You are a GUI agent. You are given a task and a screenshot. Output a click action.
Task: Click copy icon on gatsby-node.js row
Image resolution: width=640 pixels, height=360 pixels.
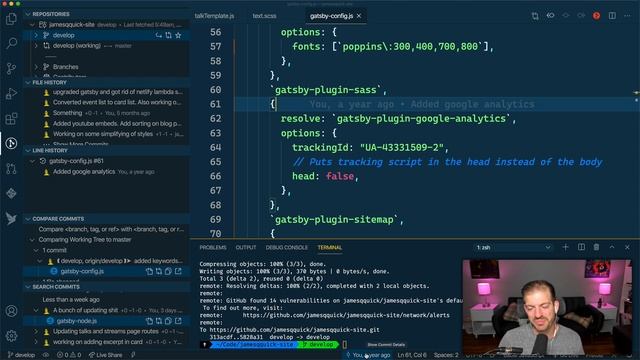click(x=168, y=321)
